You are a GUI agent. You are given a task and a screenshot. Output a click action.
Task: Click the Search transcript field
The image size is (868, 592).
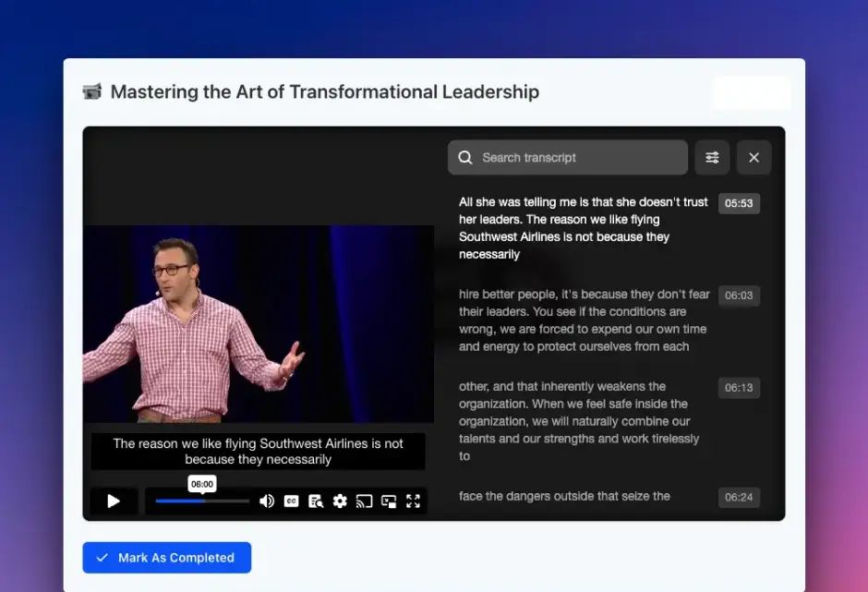[x=567, y=157]
